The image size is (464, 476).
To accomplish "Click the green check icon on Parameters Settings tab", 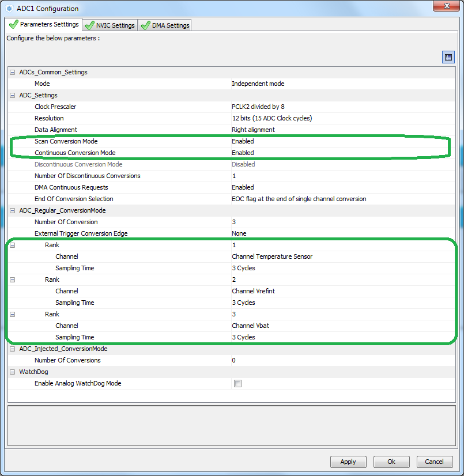I will click(x=13, y=24).
